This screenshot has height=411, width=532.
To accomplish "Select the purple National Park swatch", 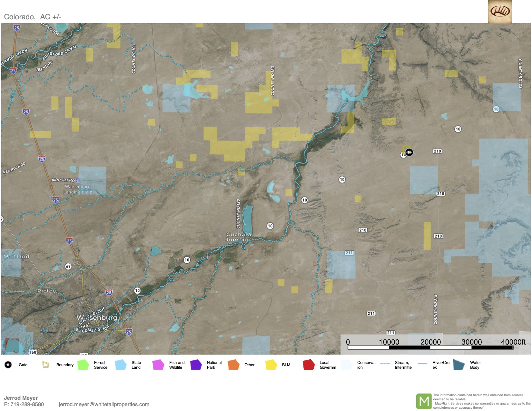I will coord(196,365).
